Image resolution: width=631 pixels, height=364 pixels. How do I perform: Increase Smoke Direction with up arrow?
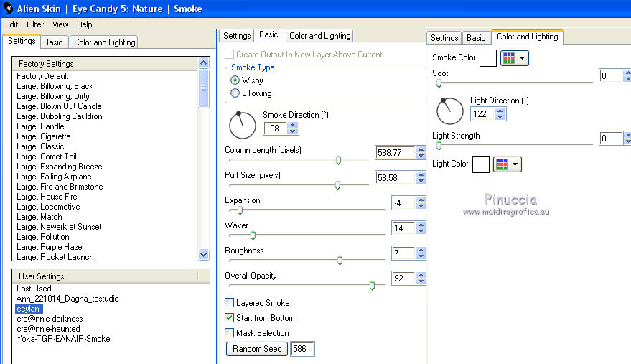[x=293, y=125]
